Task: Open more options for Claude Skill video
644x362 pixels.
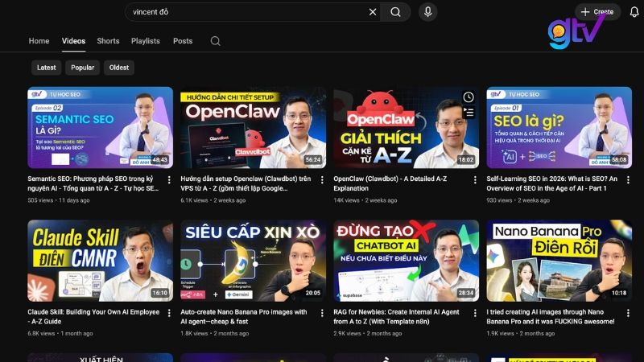Action: [169, 313]
